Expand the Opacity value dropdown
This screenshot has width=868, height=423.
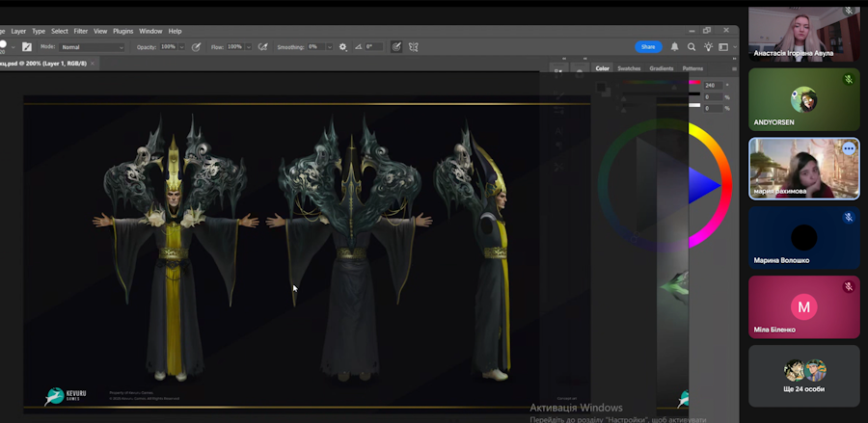tap(180, 46)
